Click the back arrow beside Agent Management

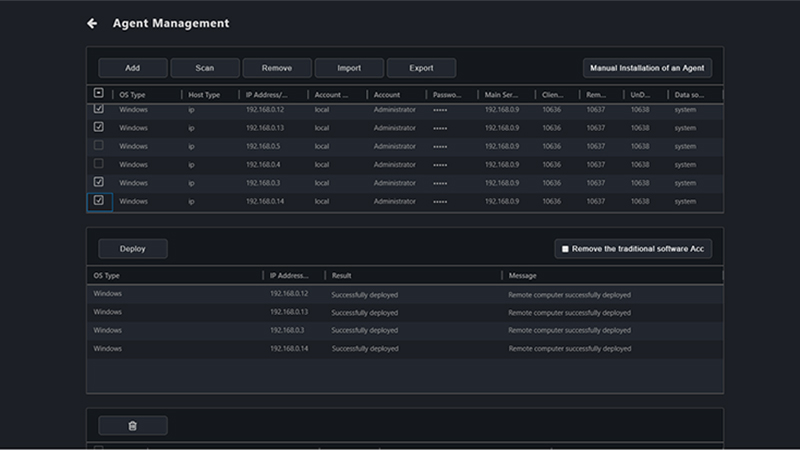92,23
